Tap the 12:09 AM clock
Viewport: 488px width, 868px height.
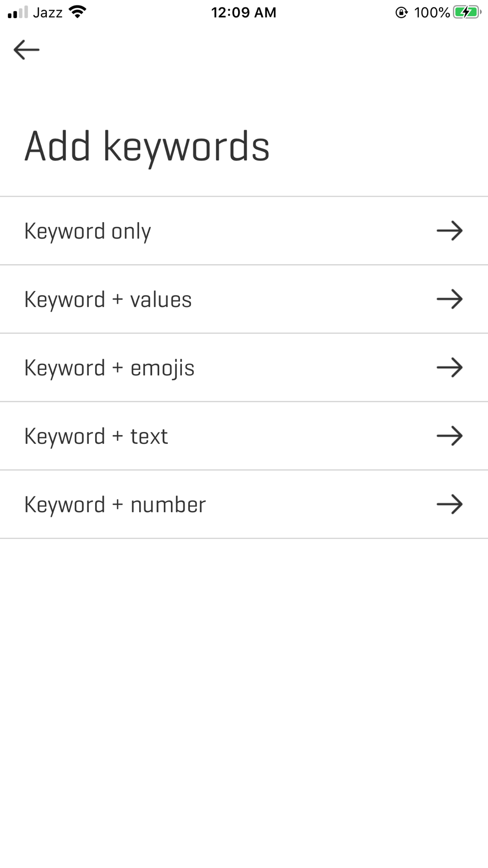click(x=244, y=12)
